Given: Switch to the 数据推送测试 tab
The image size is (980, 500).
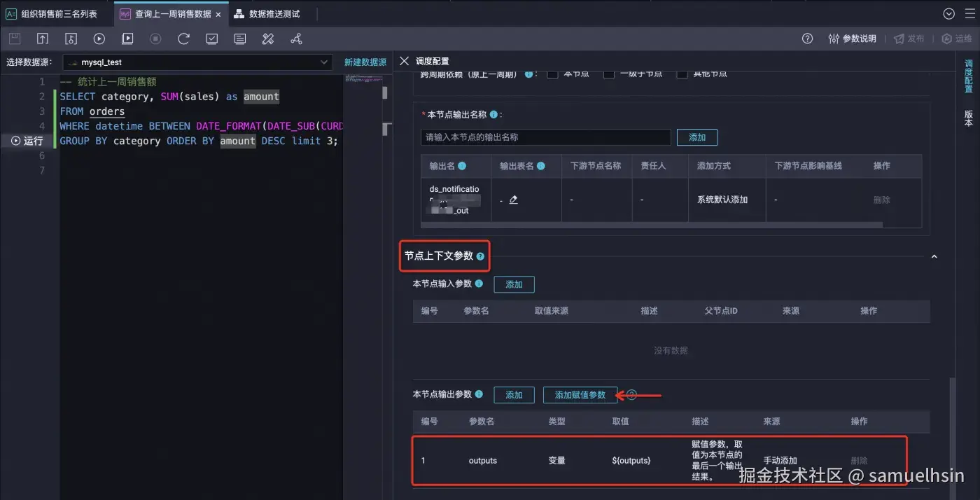Looking at the screenshot, I should pyautogui.click(x=267, y=14).
